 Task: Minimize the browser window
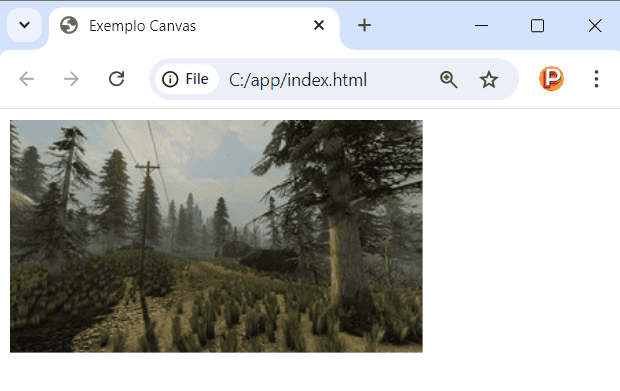pyautogui.click(x=481, y=26)
